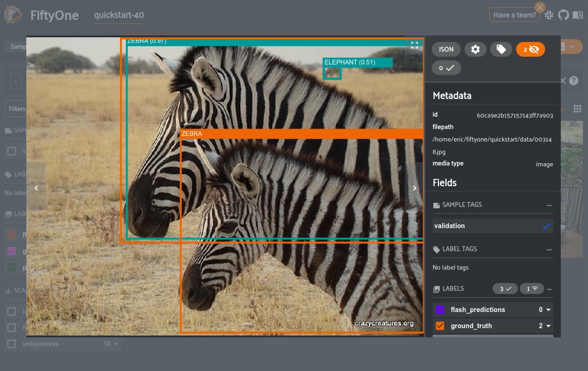Click the JSON button
The image size is (588, 371).
coord(446,49)
